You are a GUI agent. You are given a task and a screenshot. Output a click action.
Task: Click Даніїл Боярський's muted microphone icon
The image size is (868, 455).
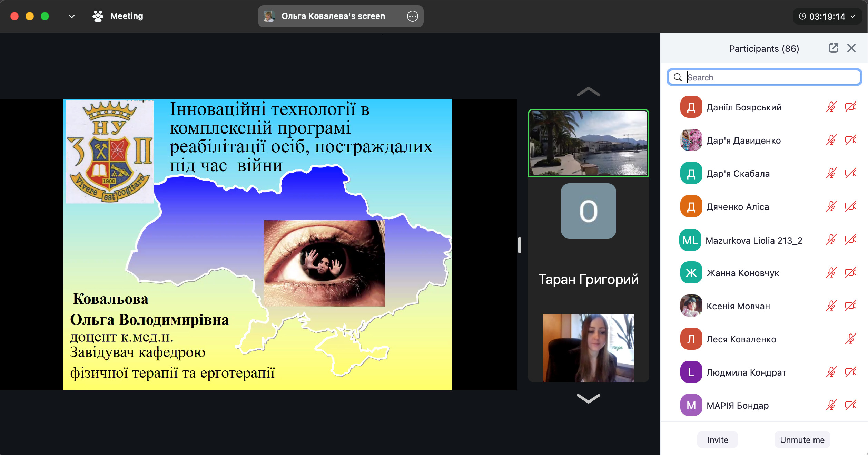tap(831, 107)
